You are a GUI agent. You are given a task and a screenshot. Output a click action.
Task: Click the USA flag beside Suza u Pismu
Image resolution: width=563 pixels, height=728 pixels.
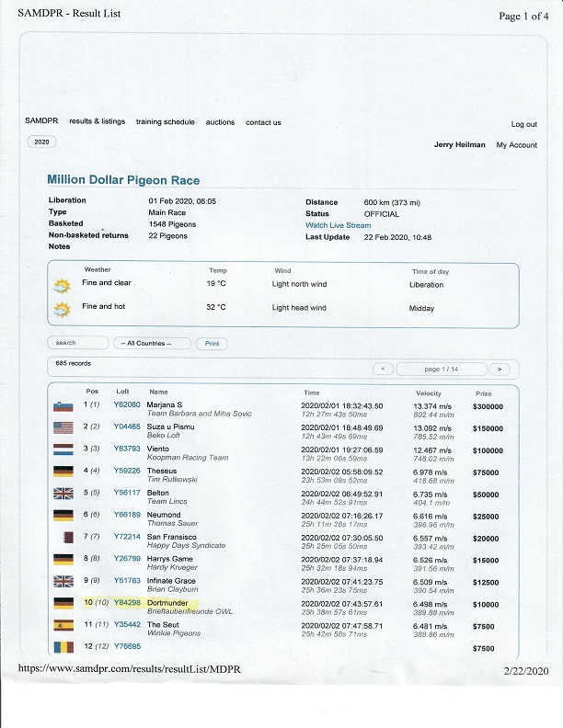click(63, 429)
